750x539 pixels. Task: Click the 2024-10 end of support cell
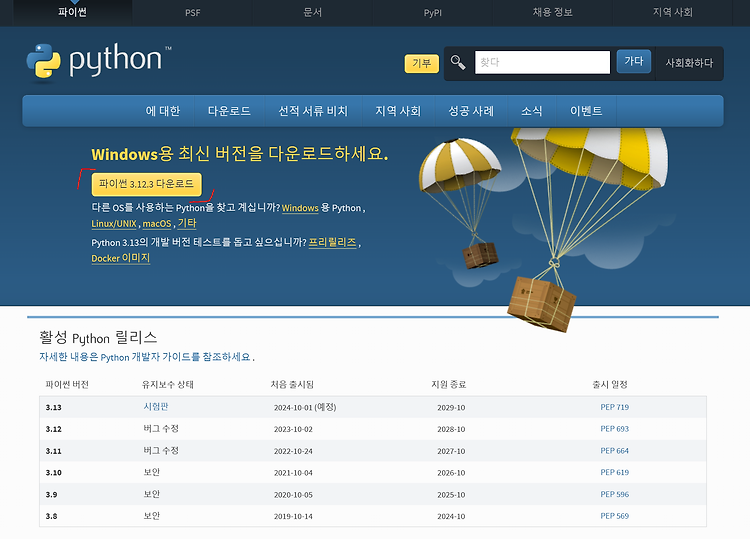[x=451, y=516]
